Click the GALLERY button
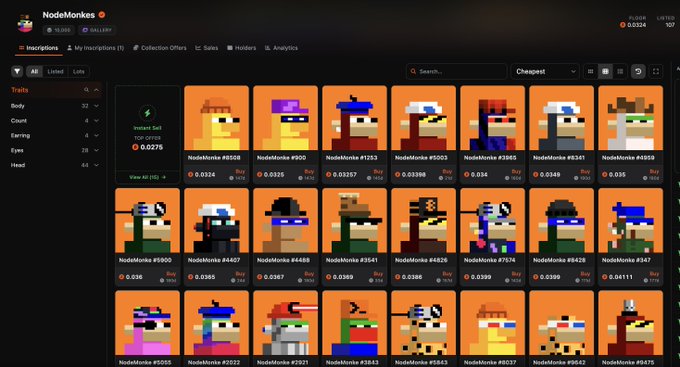 97,30
